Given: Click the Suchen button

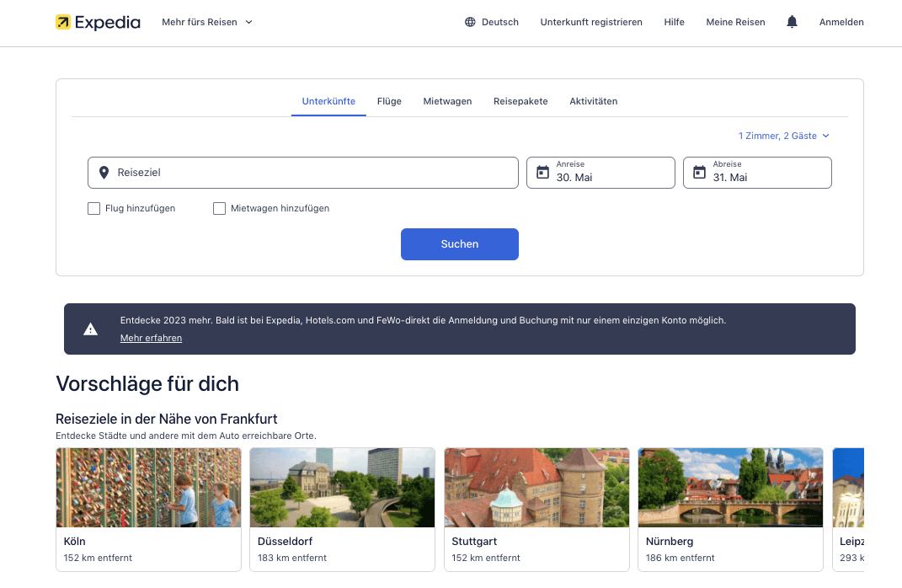Looking at the screenshot, I should [460, 244].
